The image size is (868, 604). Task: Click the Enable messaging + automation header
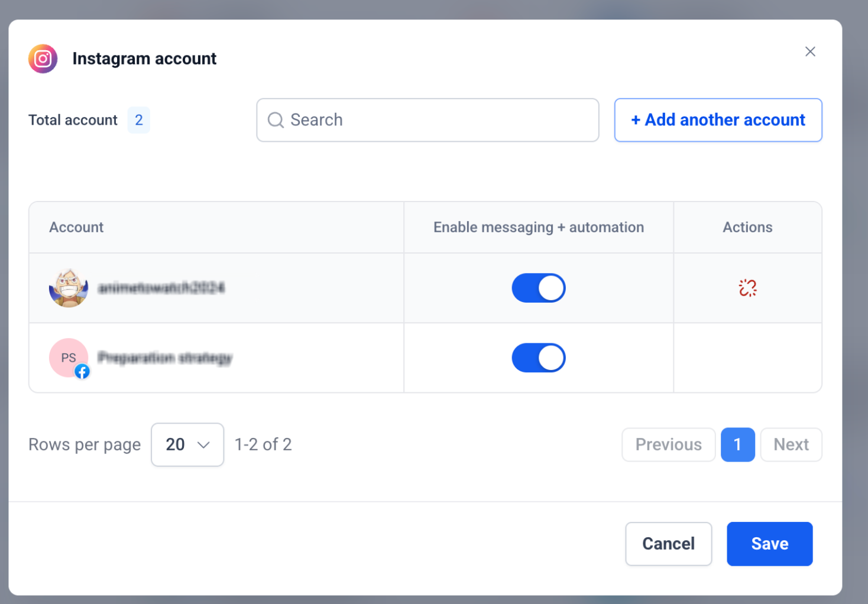(539, 228)
